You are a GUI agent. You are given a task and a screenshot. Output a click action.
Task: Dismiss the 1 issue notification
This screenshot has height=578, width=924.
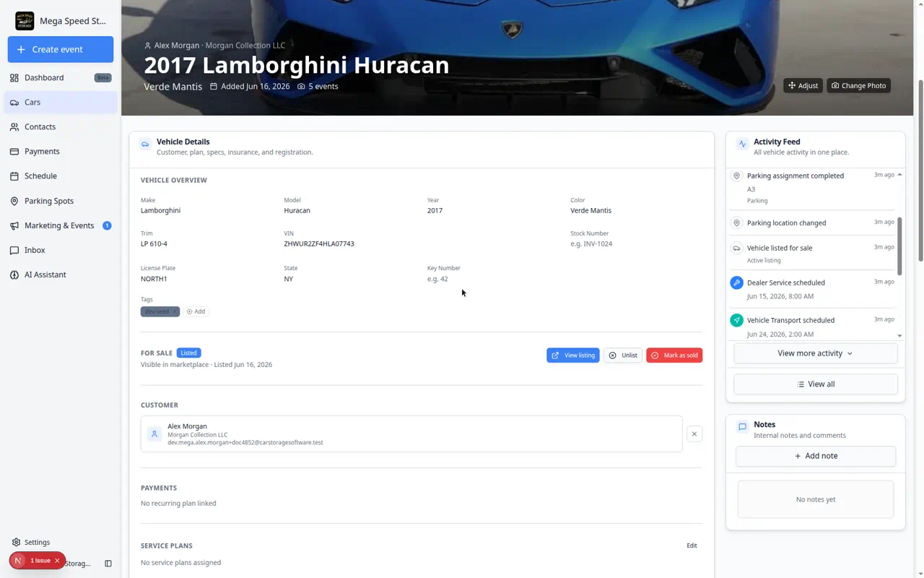[57, 561]
